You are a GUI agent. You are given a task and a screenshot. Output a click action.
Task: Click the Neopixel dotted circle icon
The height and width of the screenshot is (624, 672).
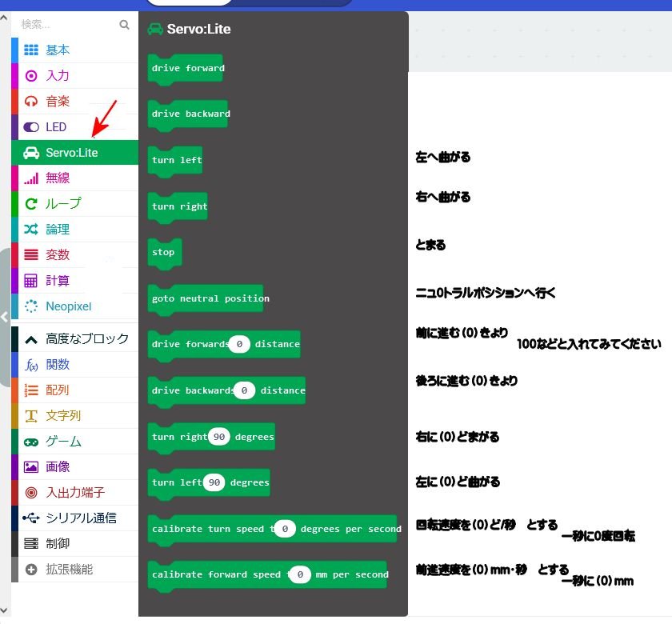pyautogui.click(x=31, y=306)
